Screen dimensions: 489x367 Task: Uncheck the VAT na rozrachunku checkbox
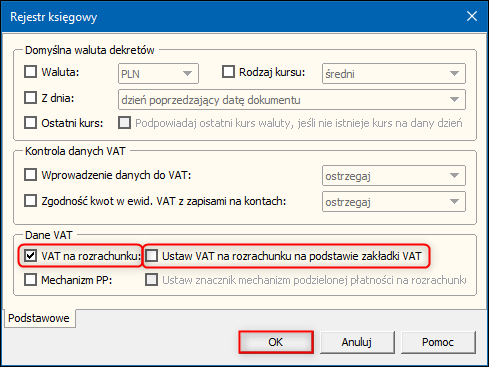(x=30, y=256)
